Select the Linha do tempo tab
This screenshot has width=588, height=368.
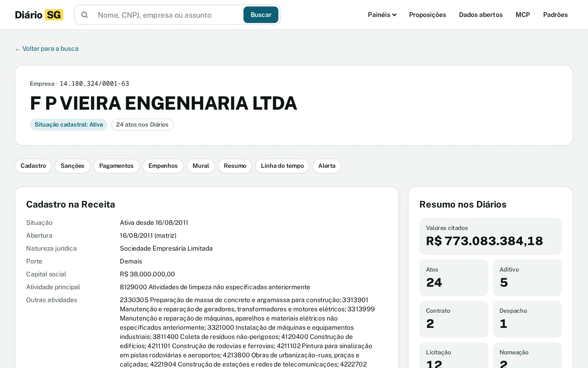point(282,166)
